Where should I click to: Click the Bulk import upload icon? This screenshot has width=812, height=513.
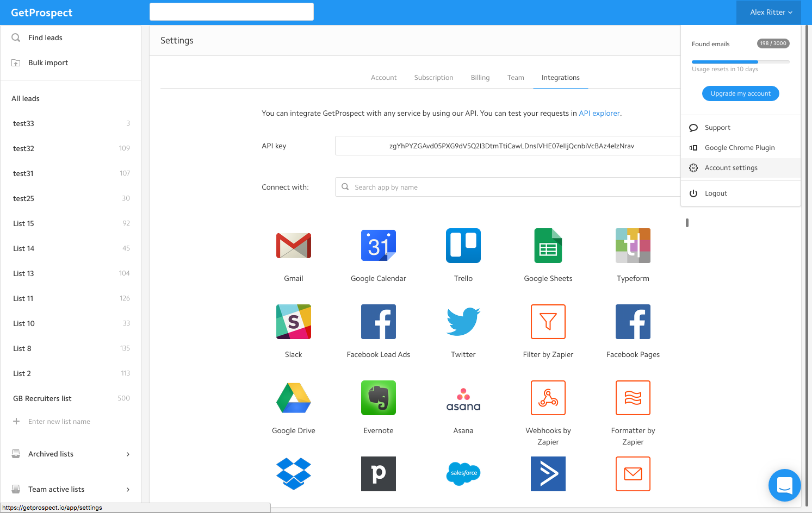tap(16, 63)
